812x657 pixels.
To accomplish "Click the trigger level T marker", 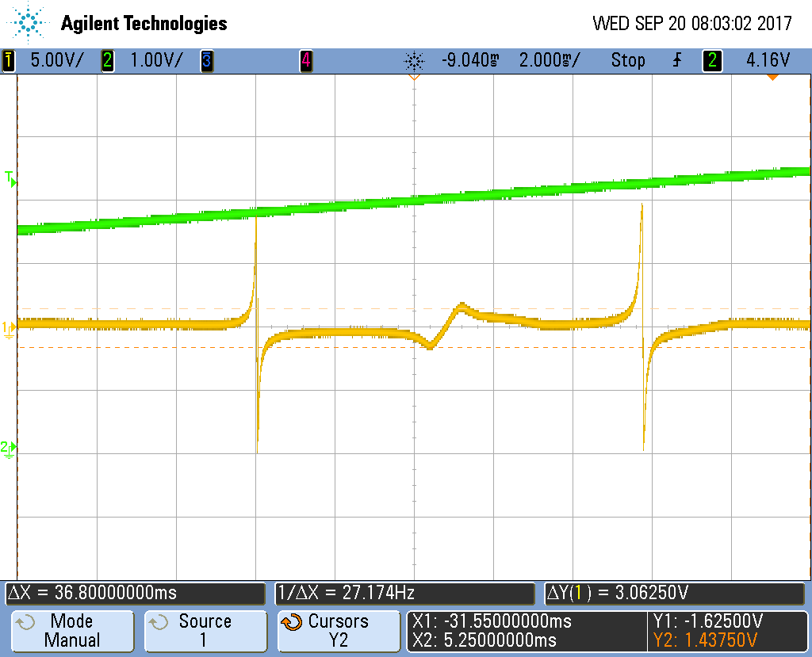I will click(10, 178).
